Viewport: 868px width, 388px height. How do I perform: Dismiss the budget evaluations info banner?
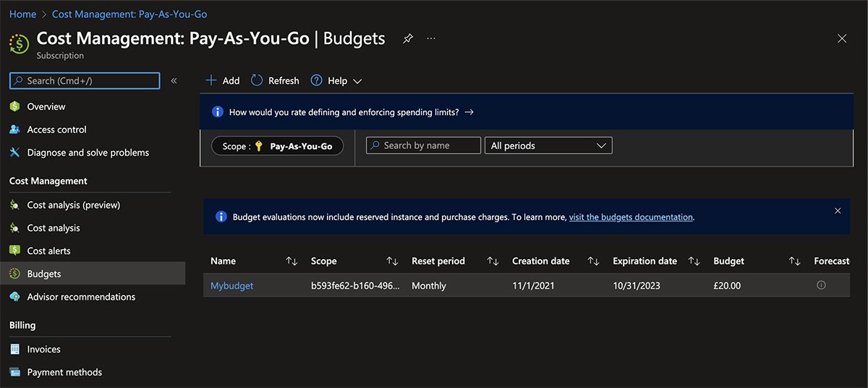pos(838,211)
